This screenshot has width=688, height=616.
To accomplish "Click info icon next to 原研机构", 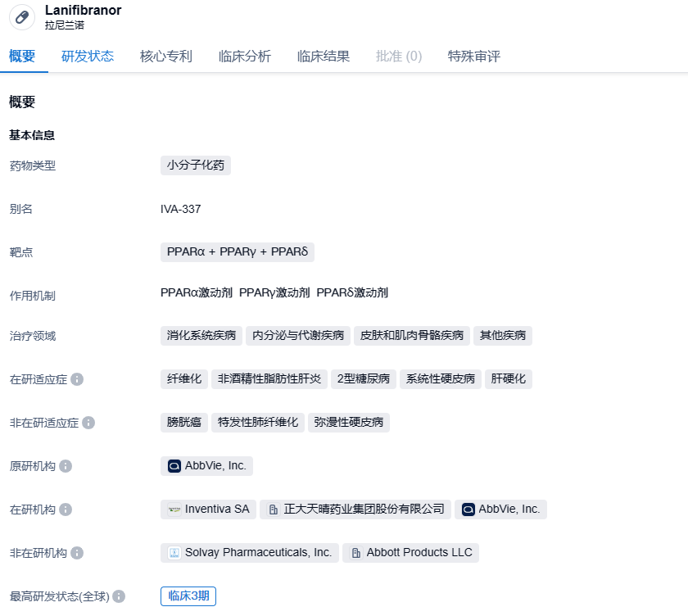I will coord(66,466).
